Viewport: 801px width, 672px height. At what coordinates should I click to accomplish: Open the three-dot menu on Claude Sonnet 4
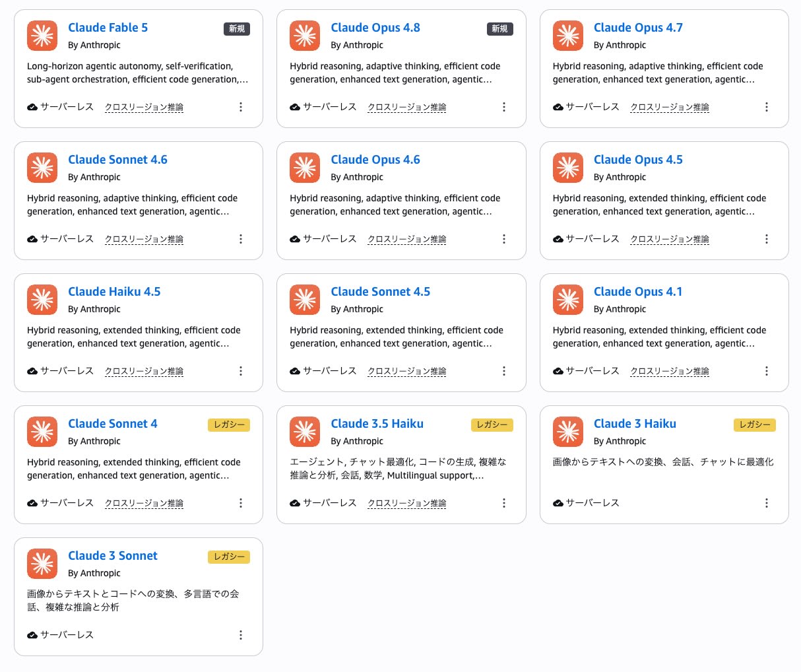point(241,503)
